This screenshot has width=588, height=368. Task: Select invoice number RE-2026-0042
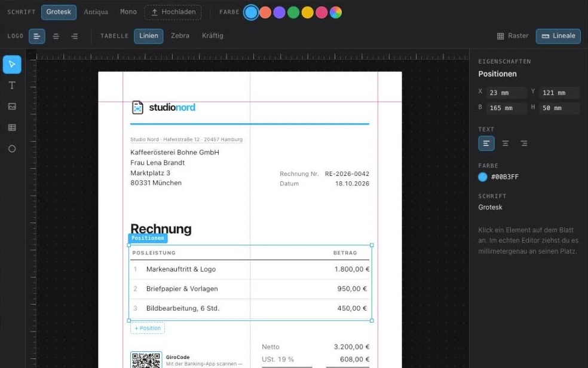347,174
